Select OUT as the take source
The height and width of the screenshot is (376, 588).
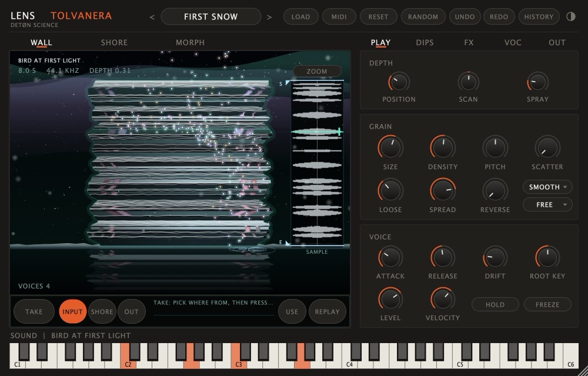132,311
